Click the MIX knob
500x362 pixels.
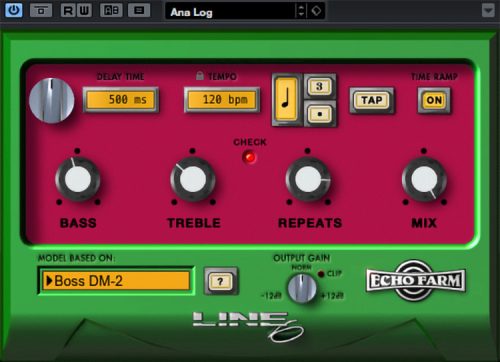coord(424,179)
